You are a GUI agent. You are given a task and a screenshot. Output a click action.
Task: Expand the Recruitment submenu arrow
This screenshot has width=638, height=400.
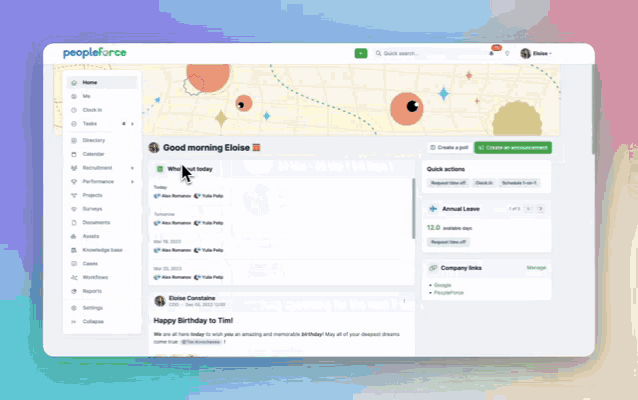pos(132,168)
